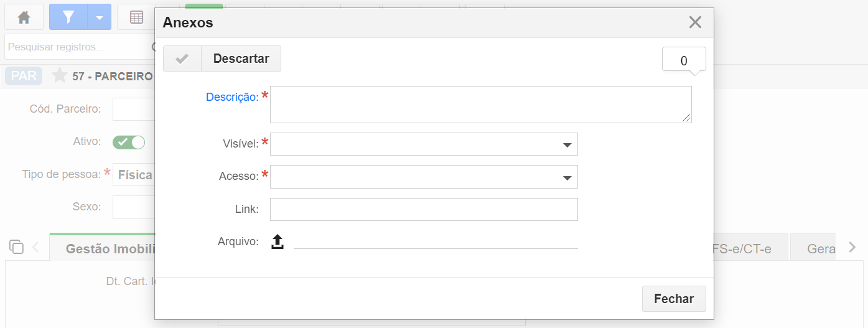The width and height of the screenshot is (868, 328).
Task: Mark record with the favorite star
Action: coord(60,76)
